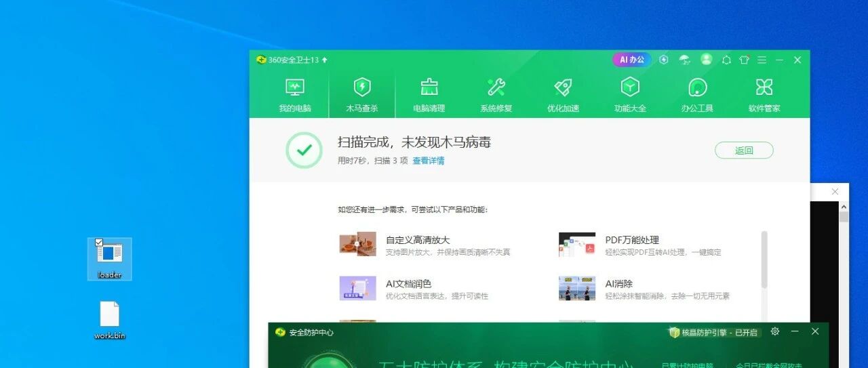Toggle the loader icon selection checkbox
Viewport: 868px width, 368px height.
(99, 243)
